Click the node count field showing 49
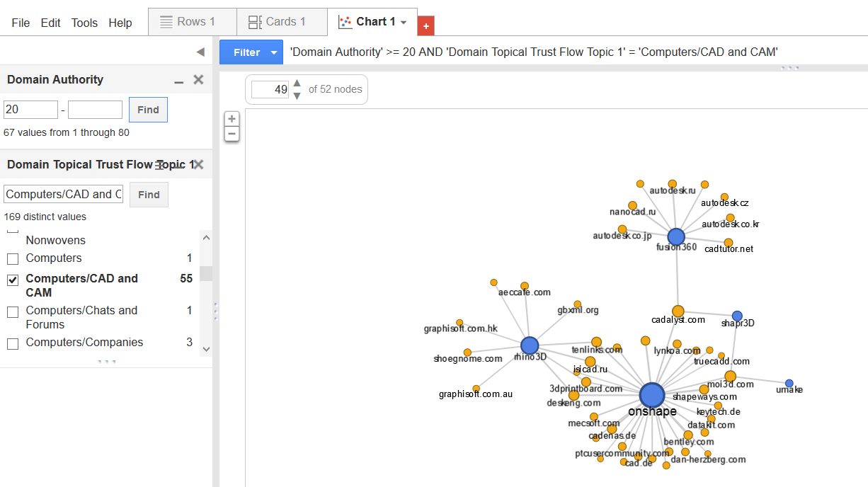 click(x=270, y=89)
